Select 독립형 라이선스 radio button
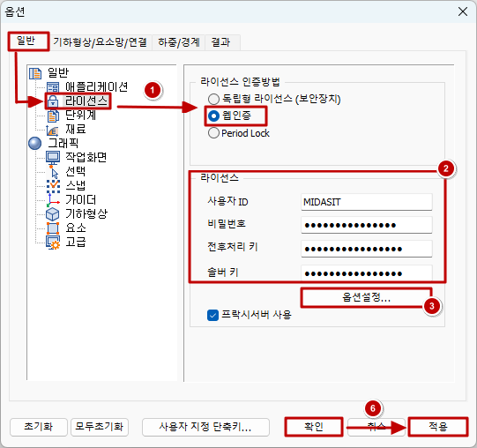 click(x=213, y=99)
